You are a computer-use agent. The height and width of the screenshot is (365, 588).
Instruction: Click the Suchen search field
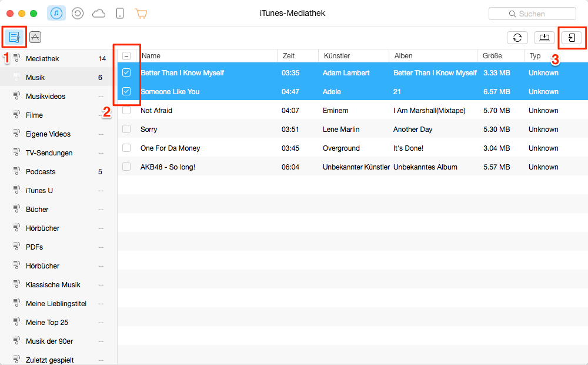click(532, 14)
